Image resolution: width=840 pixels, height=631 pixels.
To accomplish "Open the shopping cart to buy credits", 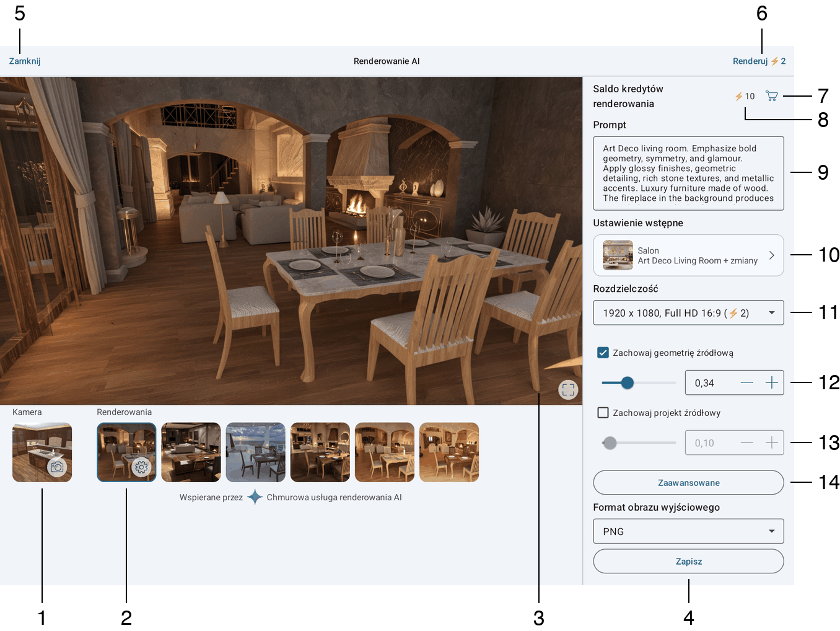I will 771,96.
